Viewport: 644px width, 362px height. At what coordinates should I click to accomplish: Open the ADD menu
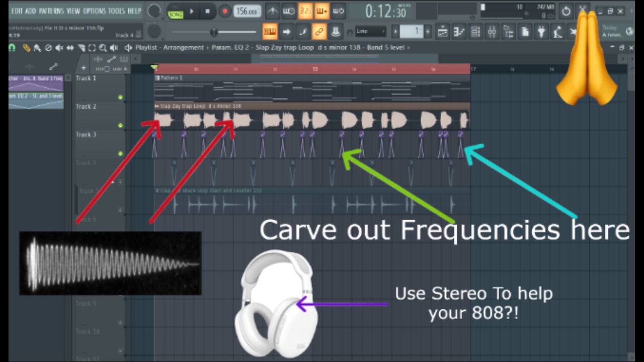click(31, 11)
